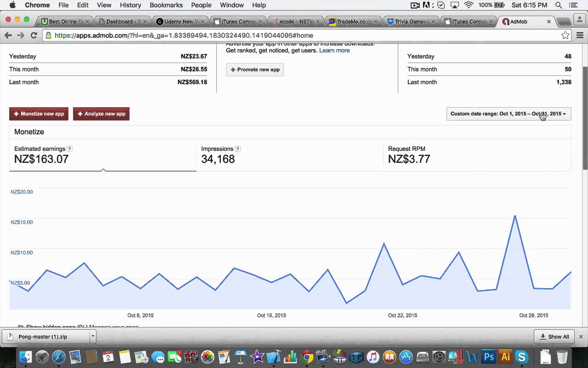Click Show All downloads button

tap(554, 336)
